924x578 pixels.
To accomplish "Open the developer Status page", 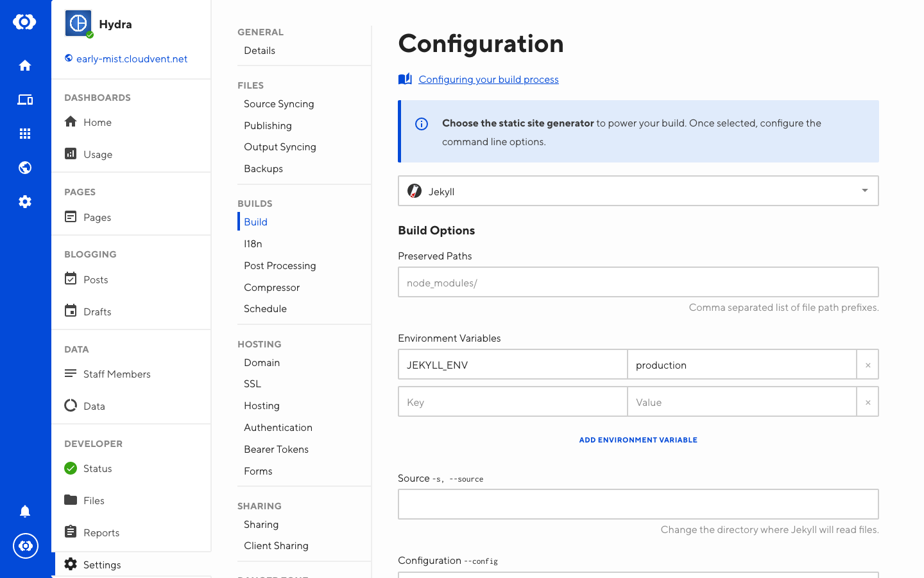I will point(88,468).
